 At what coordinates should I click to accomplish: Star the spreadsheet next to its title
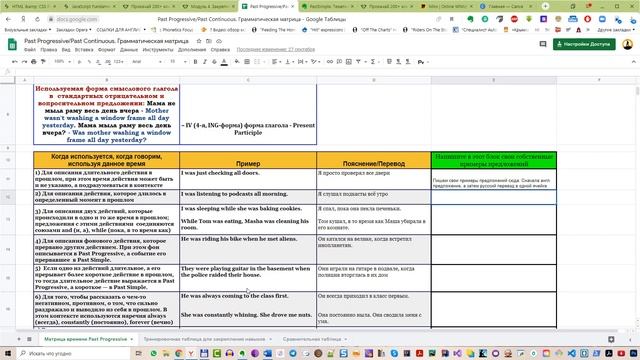199,41
